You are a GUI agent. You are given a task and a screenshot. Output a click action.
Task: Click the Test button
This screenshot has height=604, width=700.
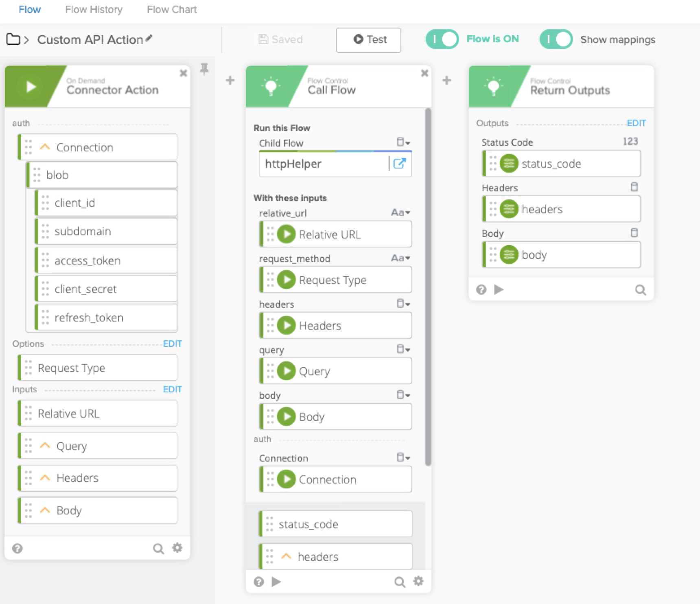[x=368, y=40]
